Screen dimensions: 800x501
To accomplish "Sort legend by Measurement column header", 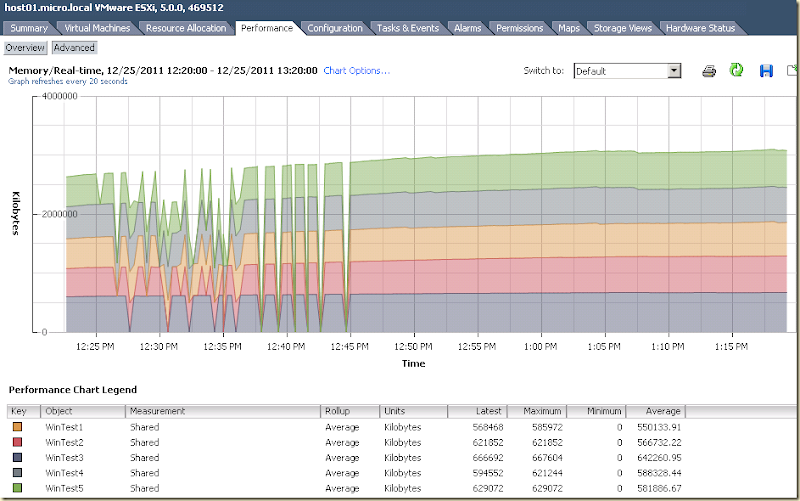I will 223,411.
